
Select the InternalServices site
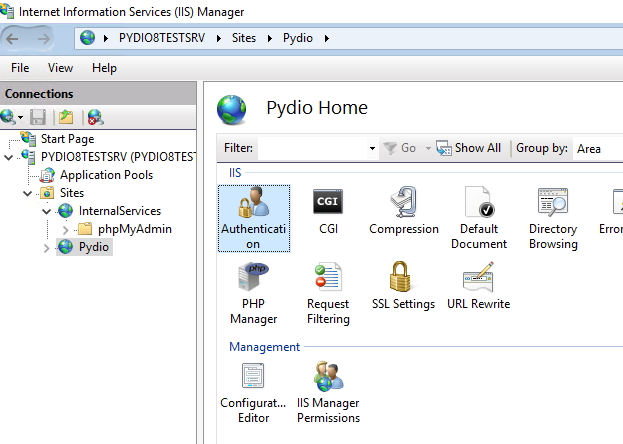pyautogui.click(x=120, y=211)
